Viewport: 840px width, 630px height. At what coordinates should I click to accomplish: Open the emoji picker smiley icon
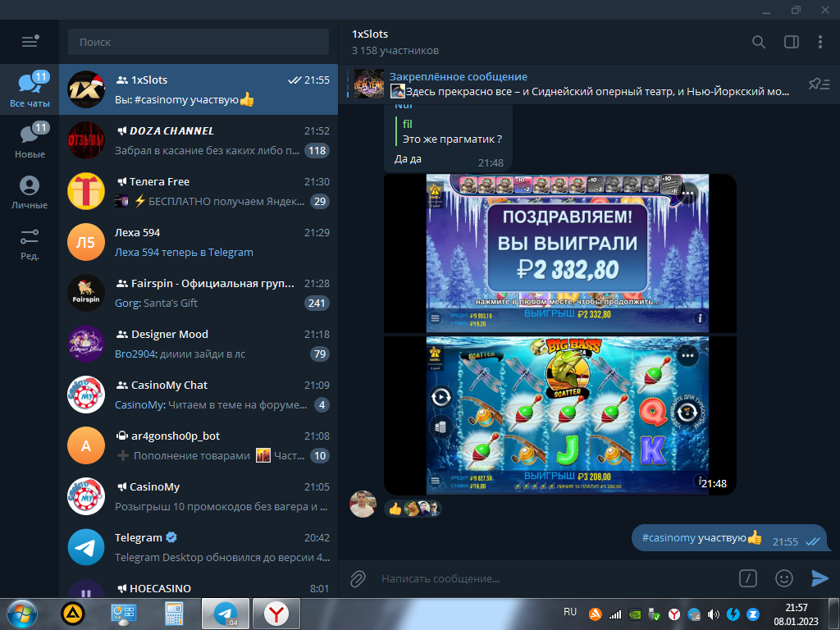(784, 578)
